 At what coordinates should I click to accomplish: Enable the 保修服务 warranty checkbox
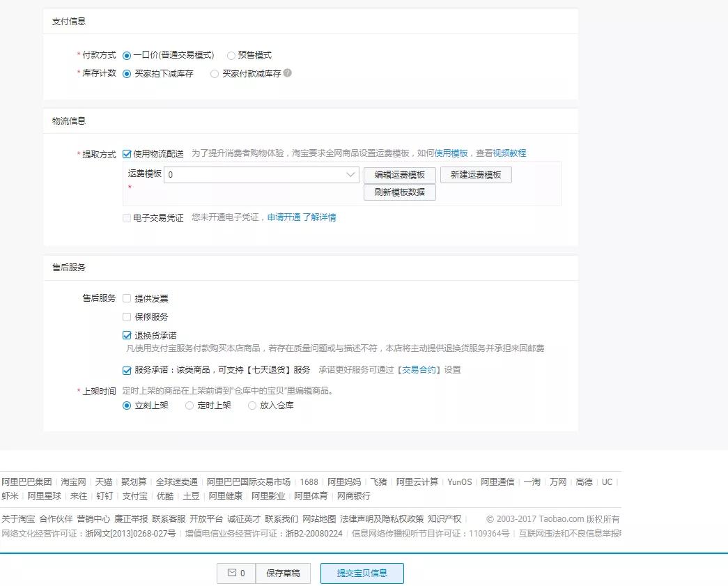pyautogui.click(x=126, y=316)
